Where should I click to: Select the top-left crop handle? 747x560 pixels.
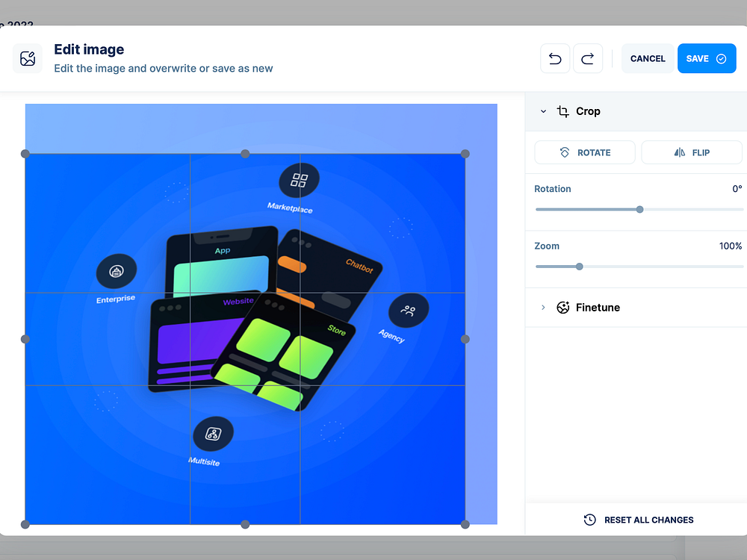coord(25,154)
